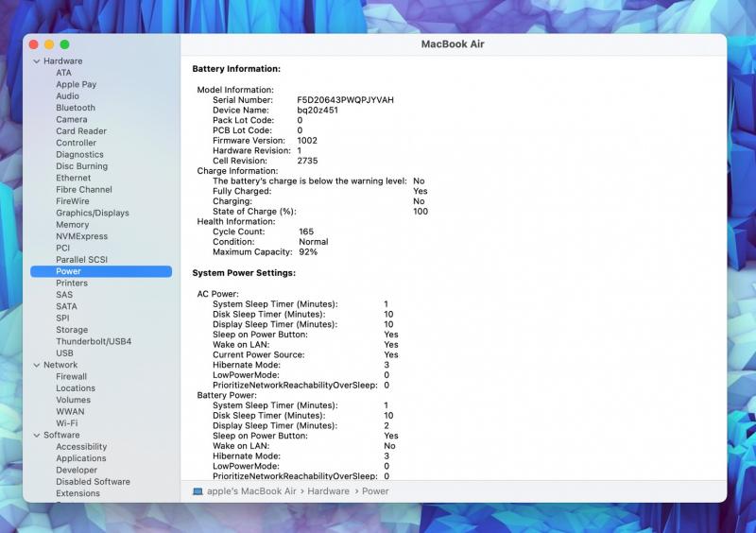Click Power in the path bar

click(x=375, y=491)
